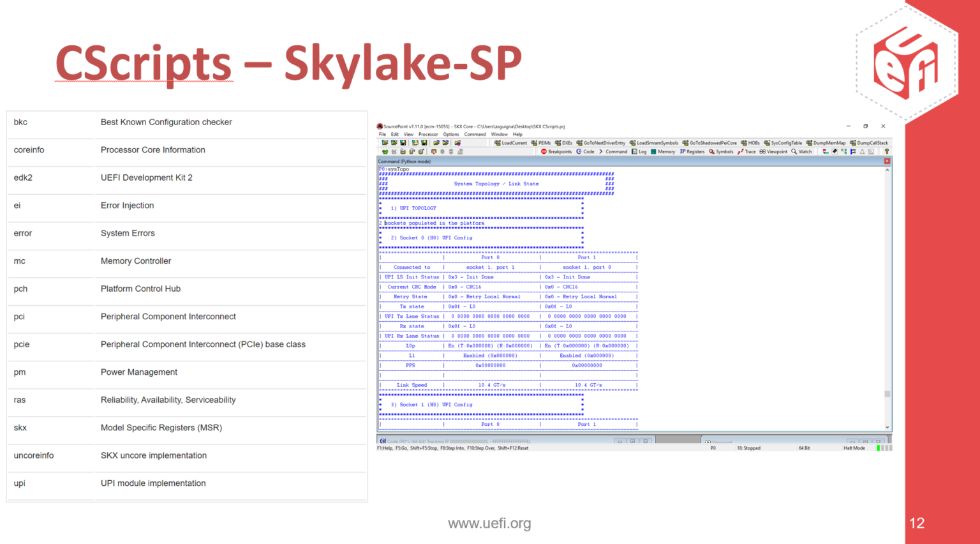This screenshot has height=544, width=980.
Task: Click the "64 Bit" status indicator
Action: pos(804,448)
